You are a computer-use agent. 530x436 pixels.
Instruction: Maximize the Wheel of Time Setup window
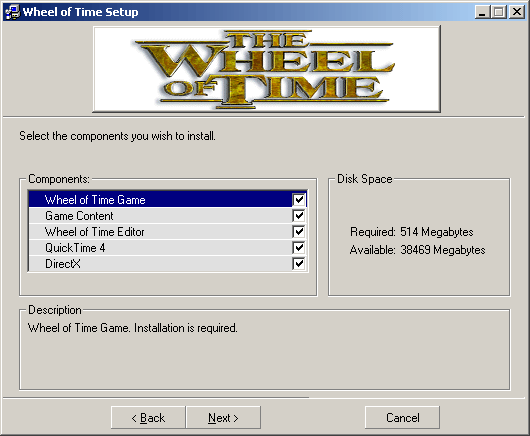click(x=499, y=12)
